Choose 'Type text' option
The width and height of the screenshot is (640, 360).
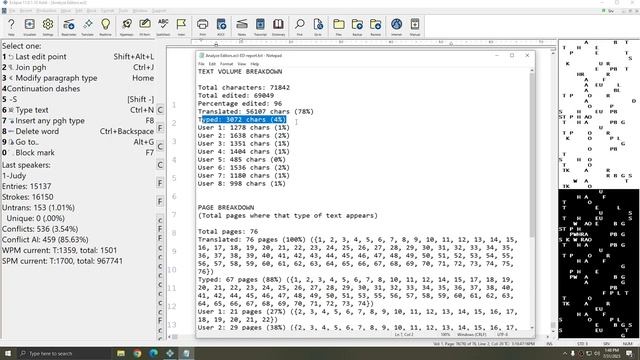click(78, 110)
